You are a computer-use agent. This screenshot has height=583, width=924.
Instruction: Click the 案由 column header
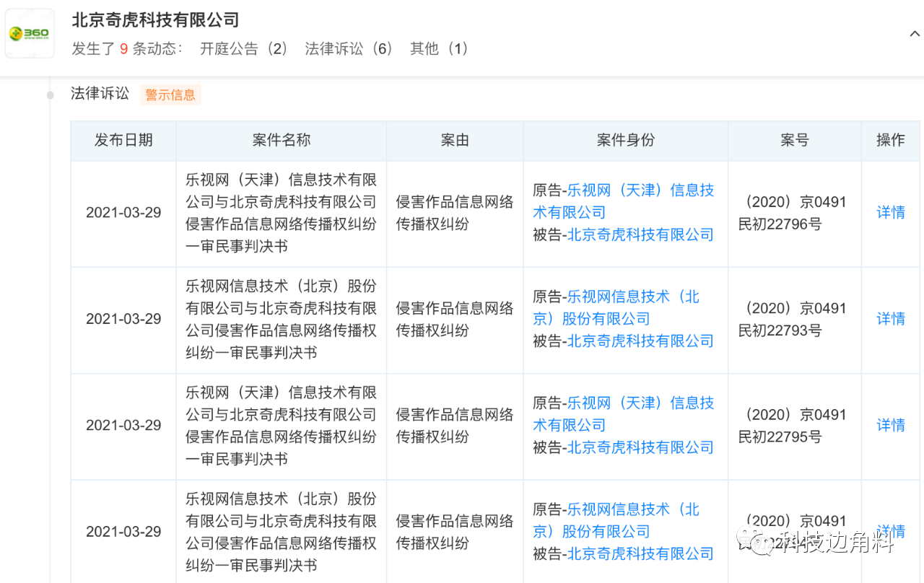[x=455, y=140]
